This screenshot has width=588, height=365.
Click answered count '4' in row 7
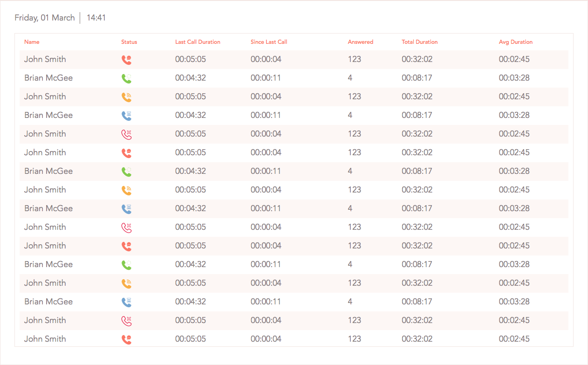coord(350,171)
